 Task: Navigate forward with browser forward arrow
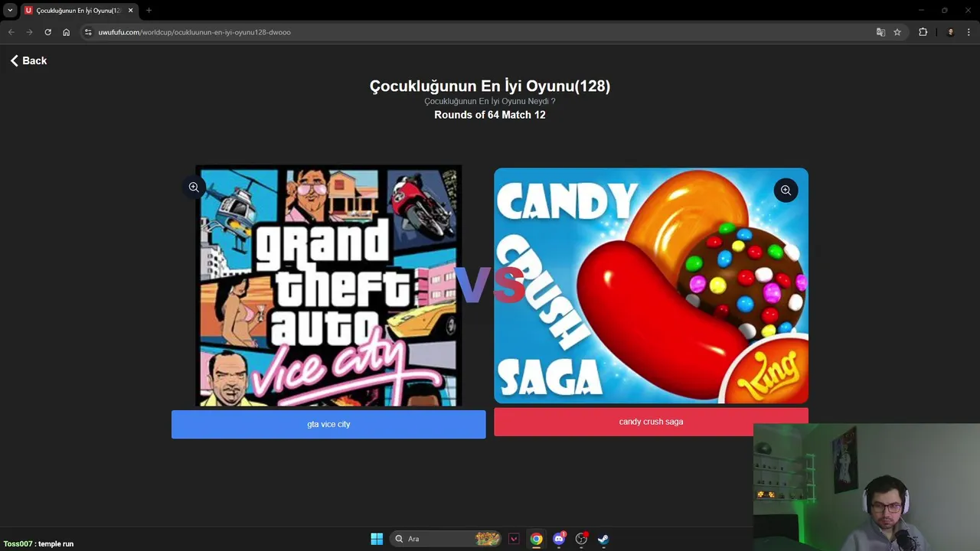point(29,32)
